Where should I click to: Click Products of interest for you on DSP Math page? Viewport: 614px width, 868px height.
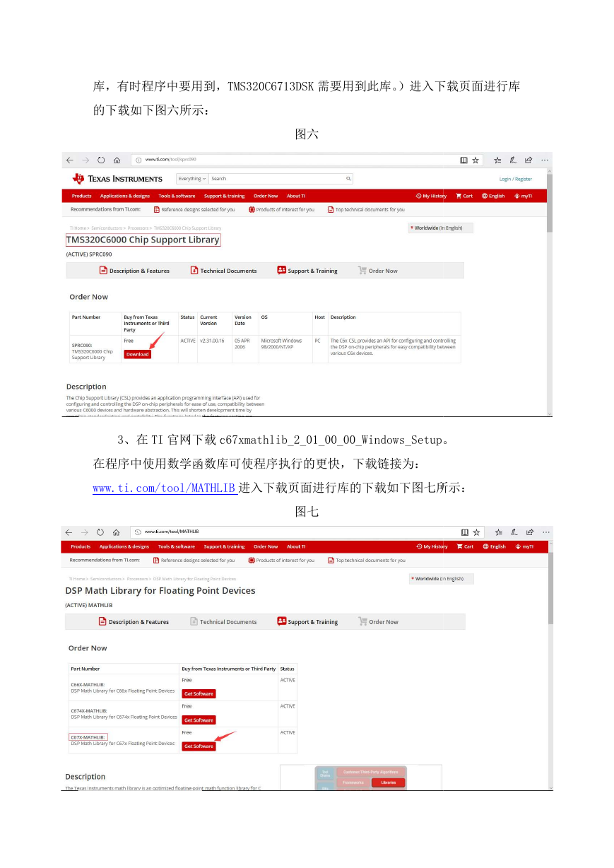(x=281, y=560)
